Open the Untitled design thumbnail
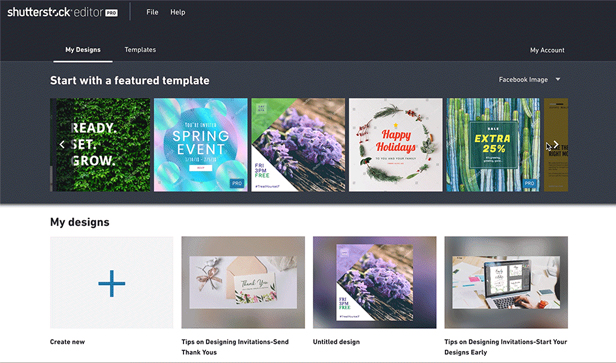This screenshot has width=616, height=363. click(374, 282)
